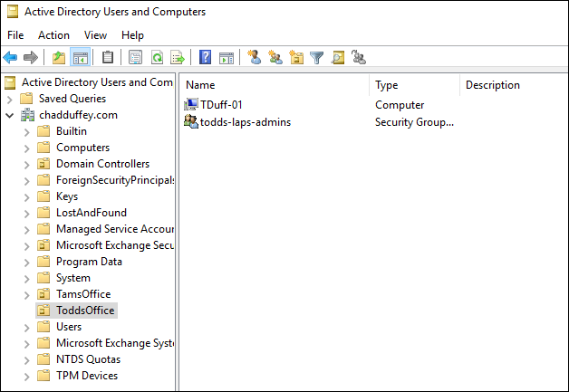This screenshot has height=392, width=569.
Task: Select the Users tree item label
Action: click(69, 327)
